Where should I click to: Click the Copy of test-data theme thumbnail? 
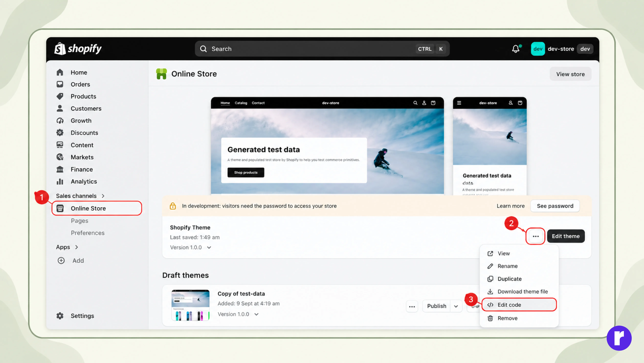tap(190, 305)
